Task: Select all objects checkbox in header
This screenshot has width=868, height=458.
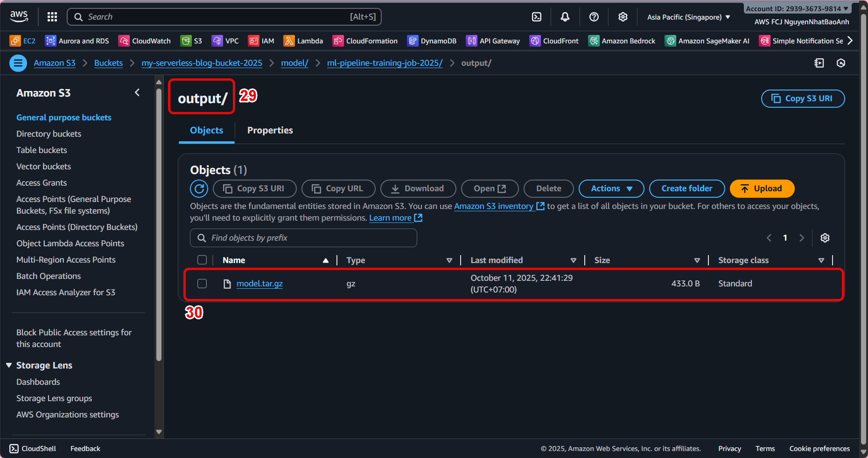Action: [202, 260]
